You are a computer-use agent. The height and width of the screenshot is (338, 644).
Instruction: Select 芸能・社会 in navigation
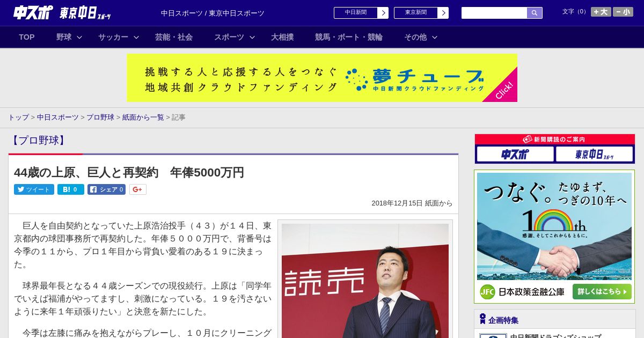[x=174, y=37]
